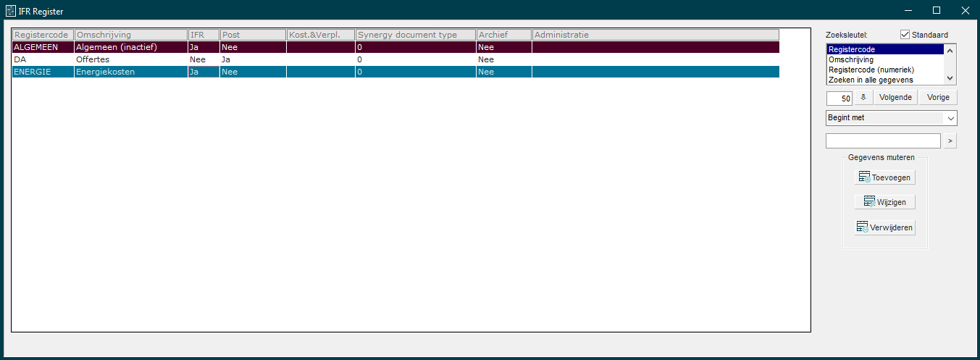Click the record count field showing 50

point(839,98)
